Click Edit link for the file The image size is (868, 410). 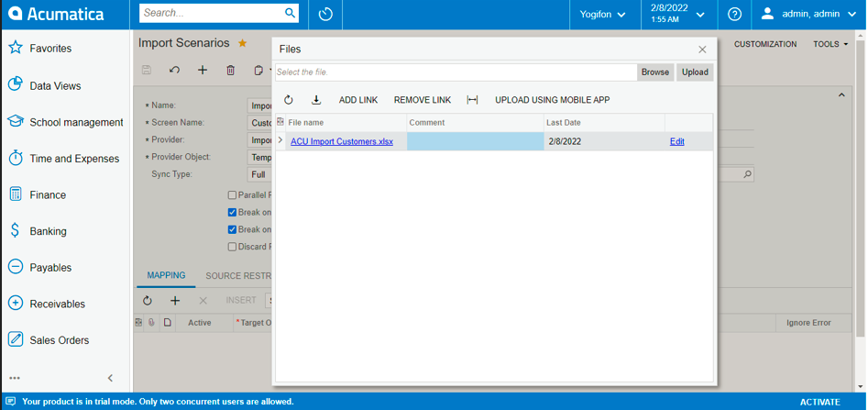[677, 141]
